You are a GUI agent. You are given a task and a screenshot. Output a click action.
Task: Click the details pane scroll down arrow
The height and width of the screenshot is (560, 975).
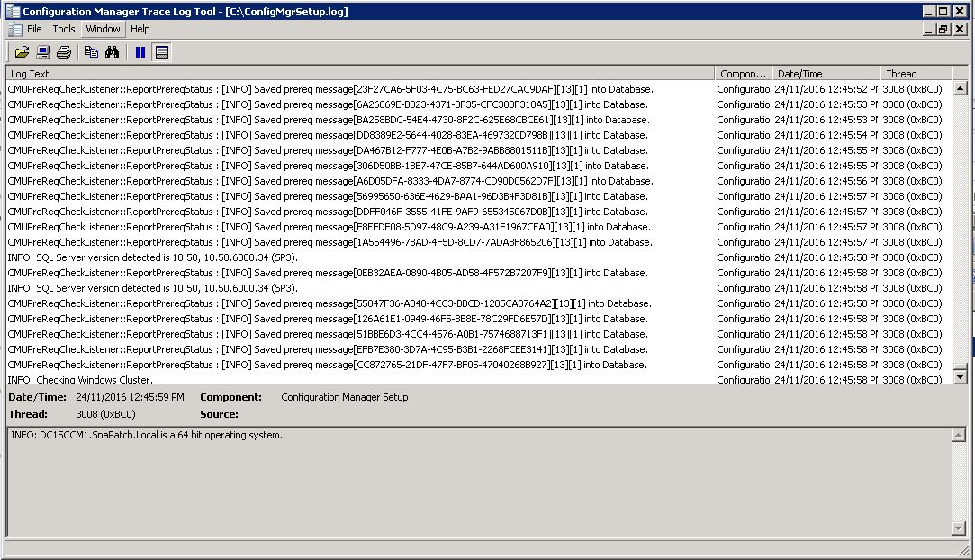coord(958,528)
